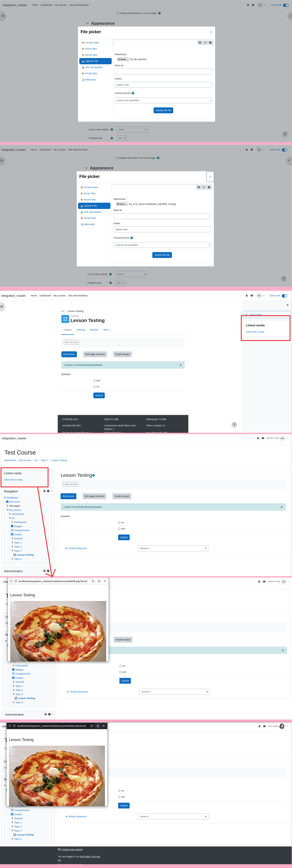Open hamburger menu in the dark-toolbar popup window

click(104, 726)
